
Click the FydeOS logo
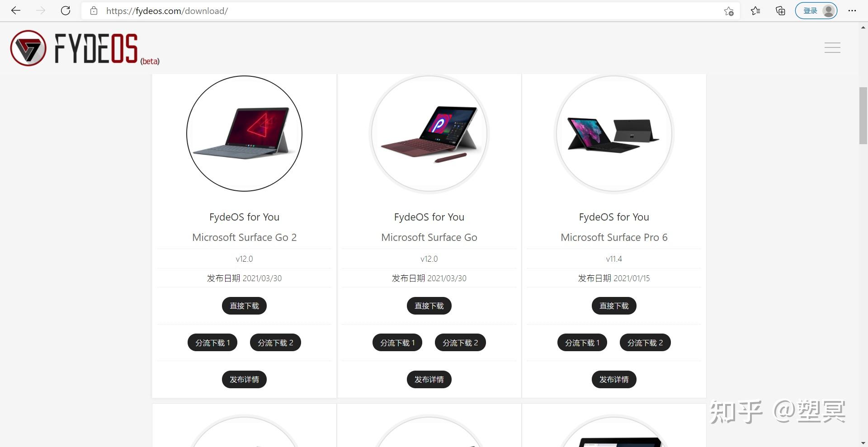click(85, 48)
